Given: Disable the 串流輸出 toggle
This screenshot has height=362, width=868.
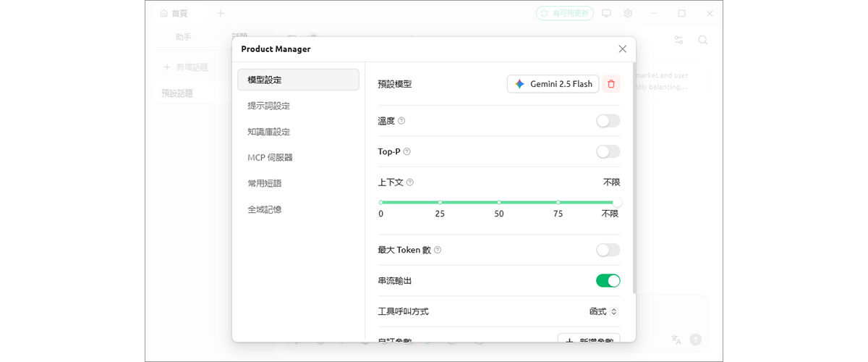Looking at the screenshot, I should click(608, 280).
